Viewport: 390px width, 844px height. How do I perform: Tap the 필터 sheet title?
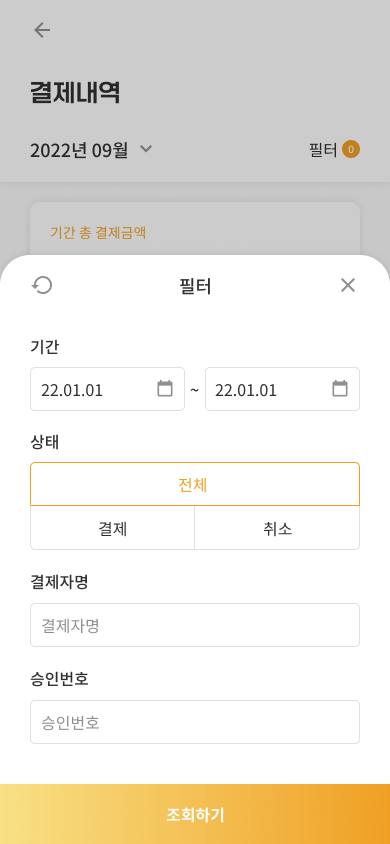[x=195, y=286]
